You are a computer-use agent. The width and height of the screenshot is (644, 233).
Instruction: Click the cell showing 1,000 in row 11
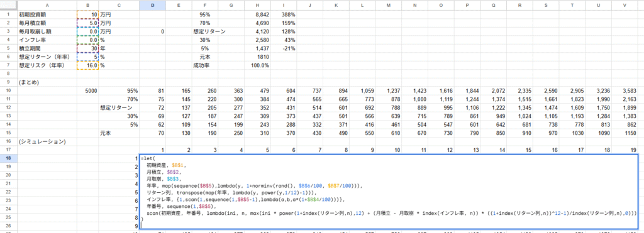click(x=414, y=99)
